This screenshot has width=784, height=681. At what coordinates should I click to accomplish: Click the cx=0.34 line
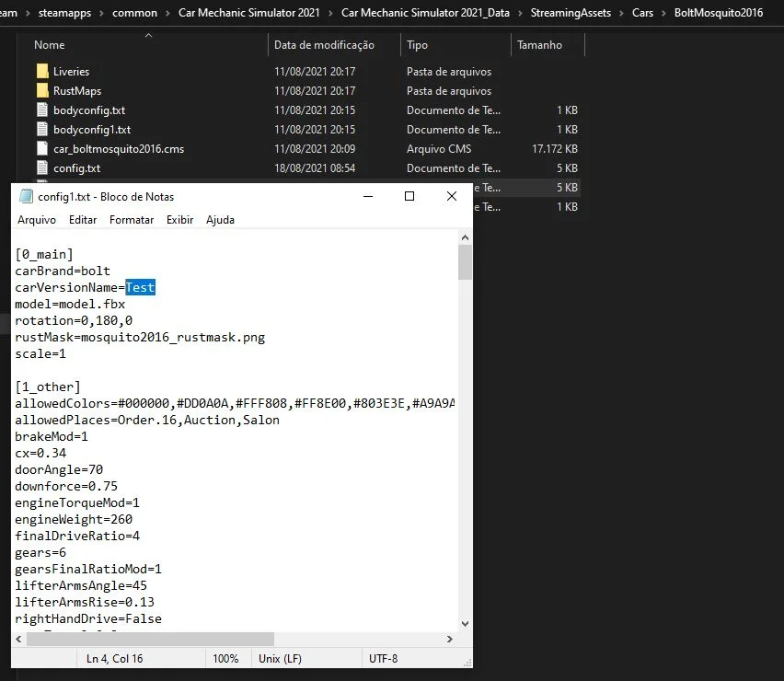(40, 453)
